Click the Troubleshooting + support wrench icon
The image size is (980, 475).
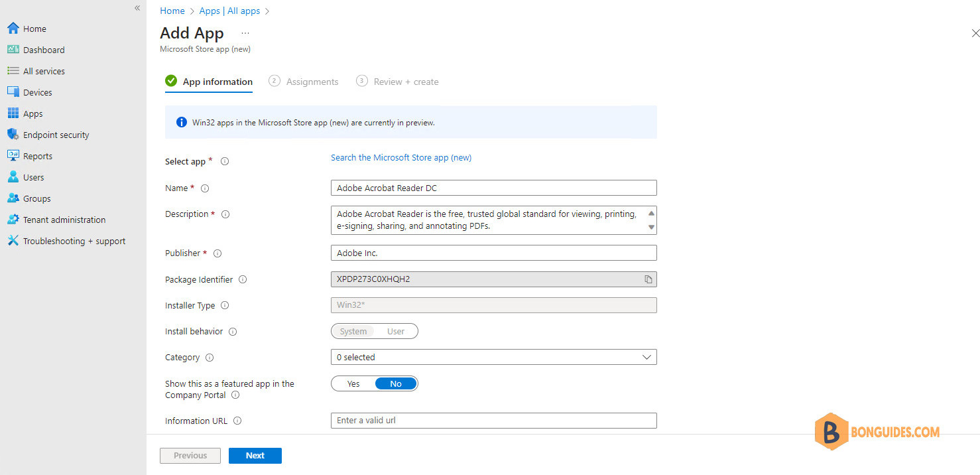pos(13,241)
